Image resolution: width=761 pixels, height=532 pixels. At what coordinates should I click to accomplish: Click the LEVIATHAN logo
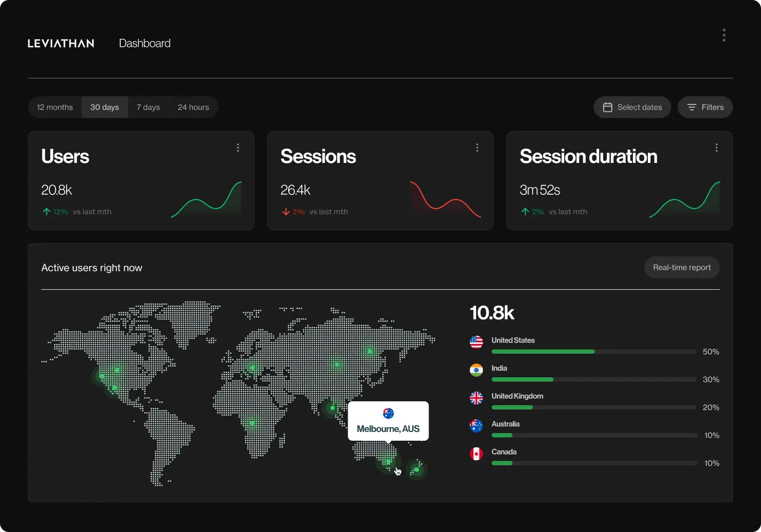61,44
